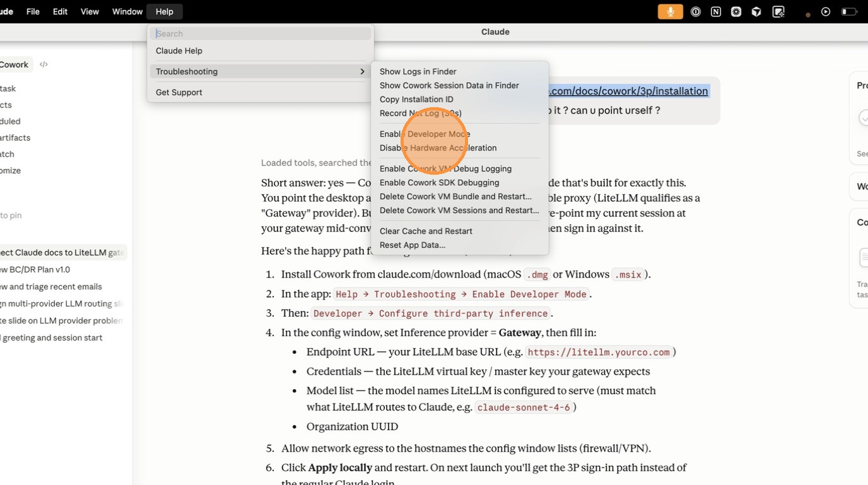Switch to the code mode icon beside Cowork
Screen dimensions: 868x485
(x=44, y=64)
